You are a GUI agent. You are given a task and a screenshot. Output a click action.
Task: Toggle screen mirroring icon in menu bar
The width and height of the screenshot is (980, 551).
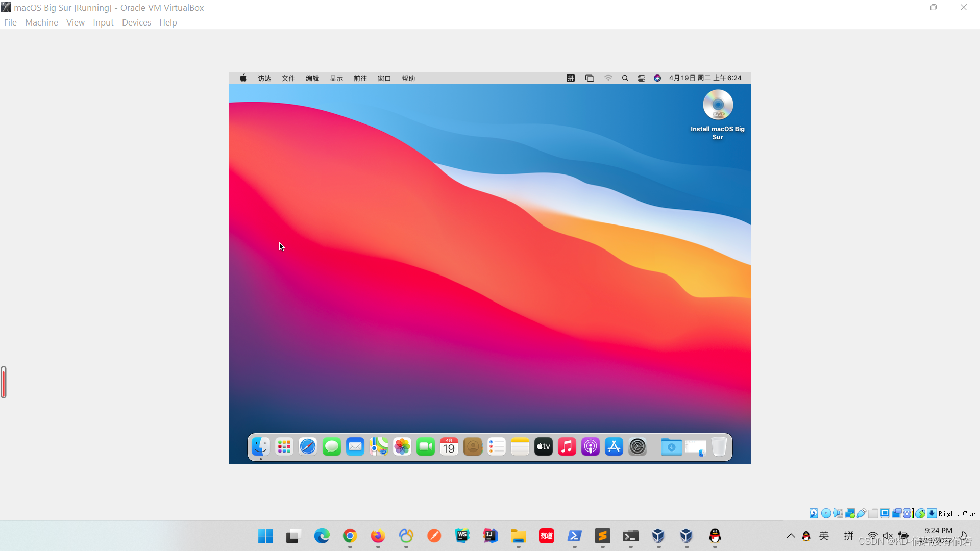pos(589,78)
